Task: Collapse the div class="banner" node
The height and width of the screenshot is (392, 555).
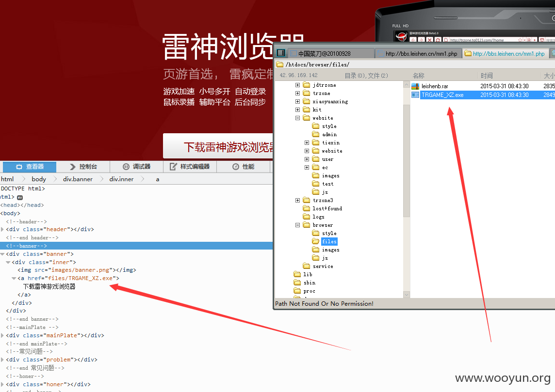Action: click(x=2, y=254)
